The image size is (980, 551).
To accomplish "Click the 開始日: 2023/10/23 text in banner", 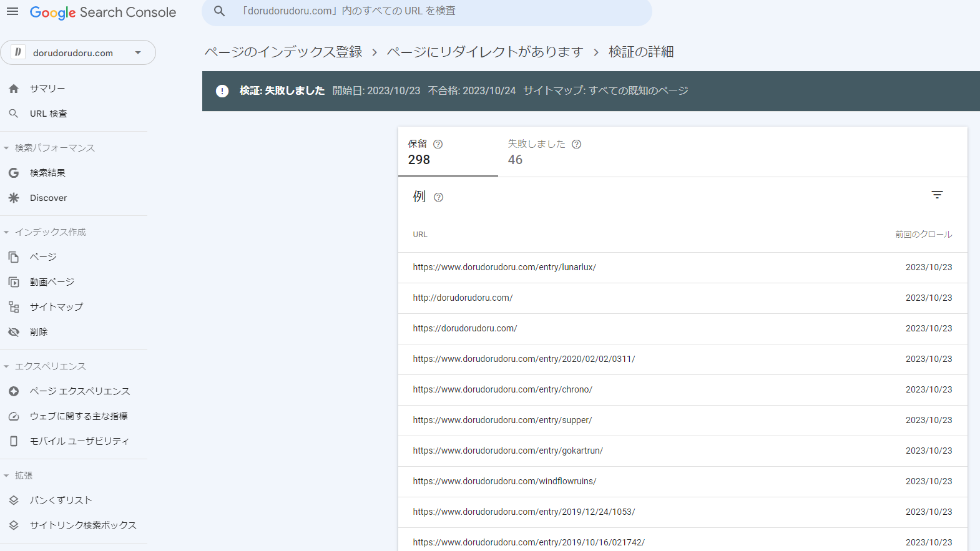I will [376, 90].
